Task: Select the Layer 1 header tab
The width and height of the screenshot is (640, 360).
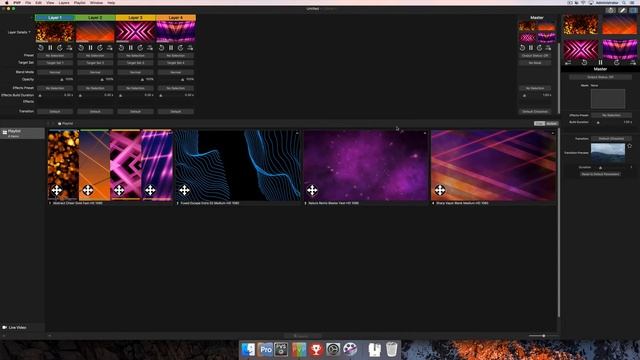Action: pos(55,18)
